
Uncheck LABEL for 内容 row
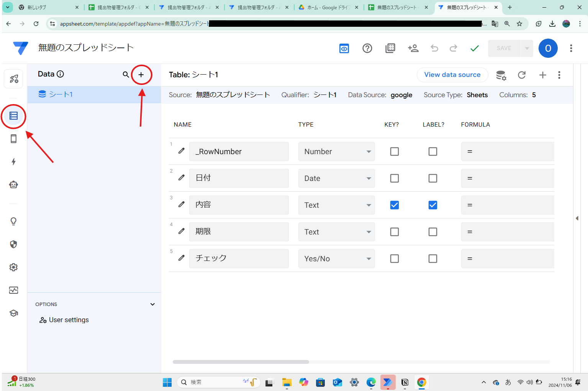[433, 205]
